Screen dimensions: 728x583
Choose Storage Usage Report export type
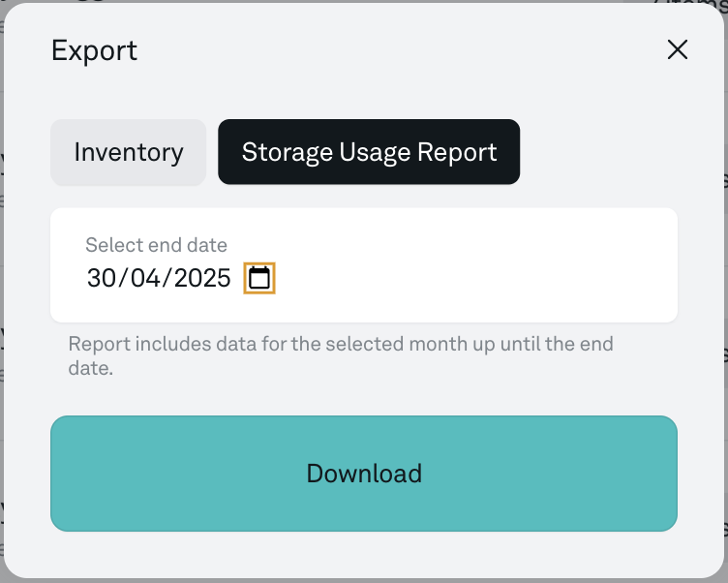(x=369, y=152)
